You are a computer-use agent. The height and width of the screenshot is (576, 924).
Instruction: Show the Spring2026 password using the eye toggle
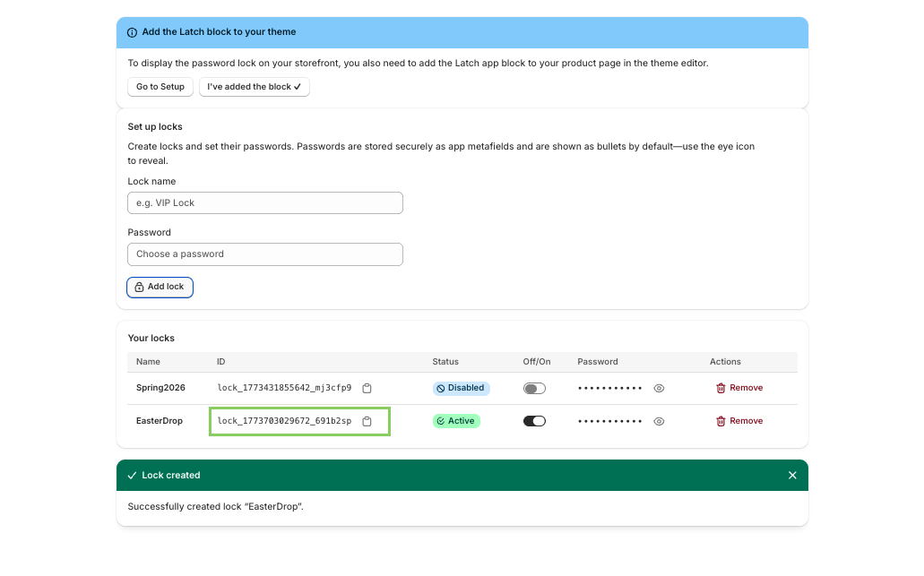click(x=659, y=388)
